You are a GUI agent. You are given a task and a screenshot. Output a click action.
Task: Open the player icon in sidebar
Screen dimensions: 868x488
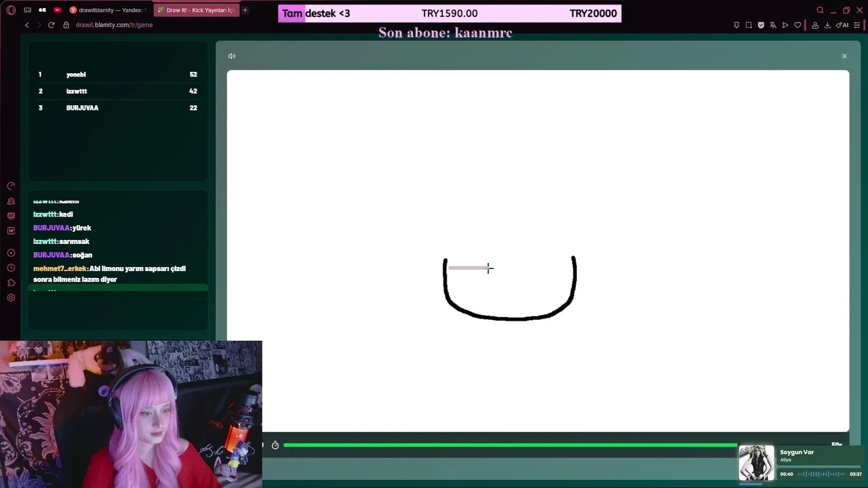pos(11,253)
